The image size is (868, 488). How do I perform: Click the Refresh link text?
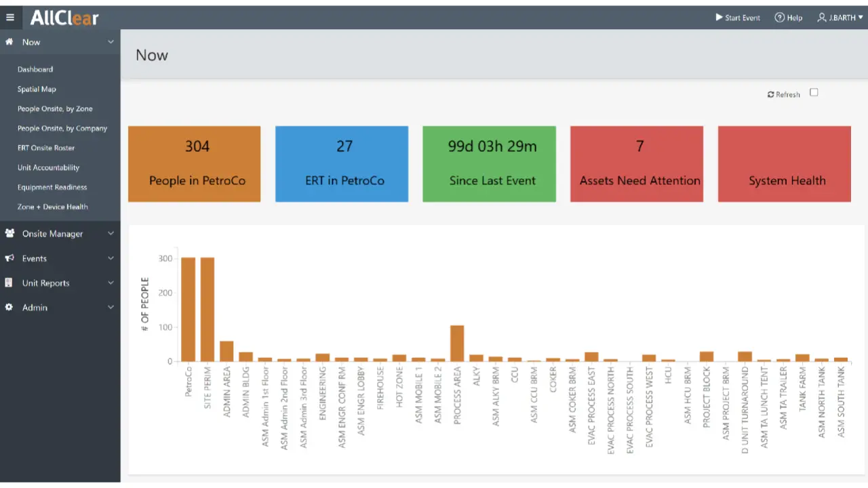788,95
